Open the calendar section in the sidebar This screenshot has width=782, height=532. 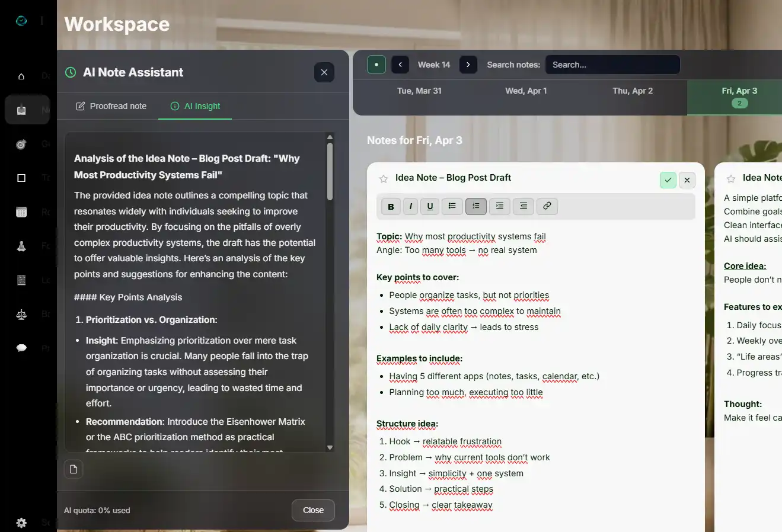pyautogui.click(x=21, y=211)
